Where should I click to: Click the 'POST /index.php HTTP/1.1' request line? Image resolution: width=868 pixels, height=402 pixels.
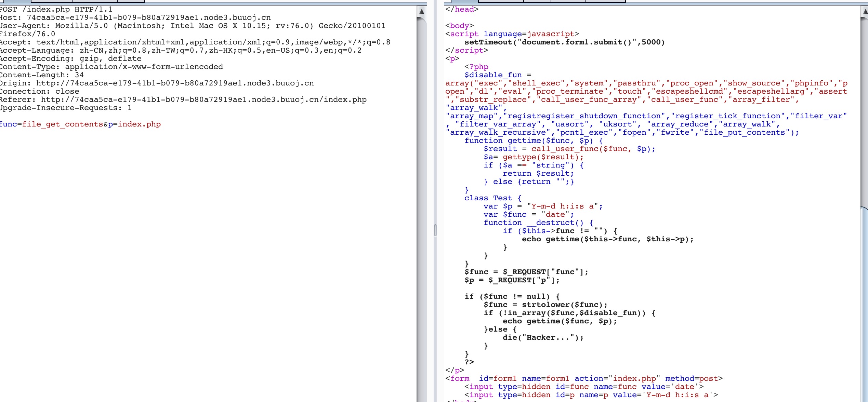(x=56, y=9)
